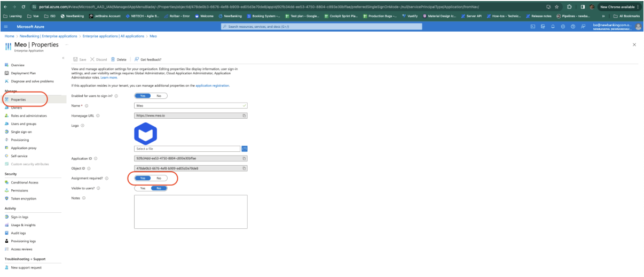Click the Save toolbar button

pos(80,59)
